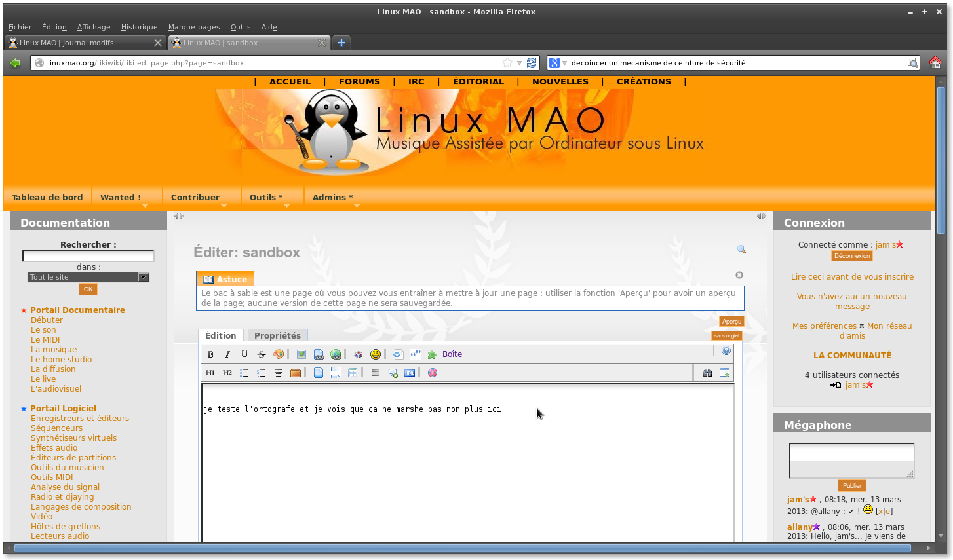The image size is (953, 560).
Task: Apply bold formatting in the wiki editor
Action: pyautogui.click(x=210, y=354)
